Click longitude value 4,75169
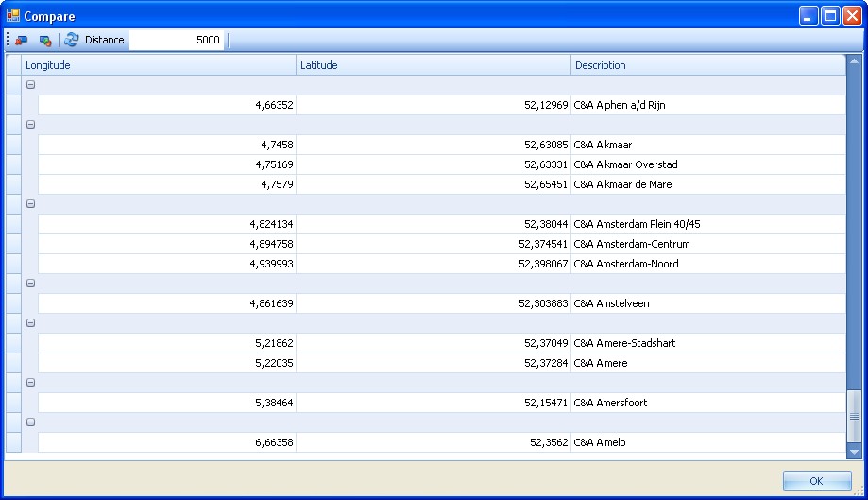 click(x=274, y=164)
